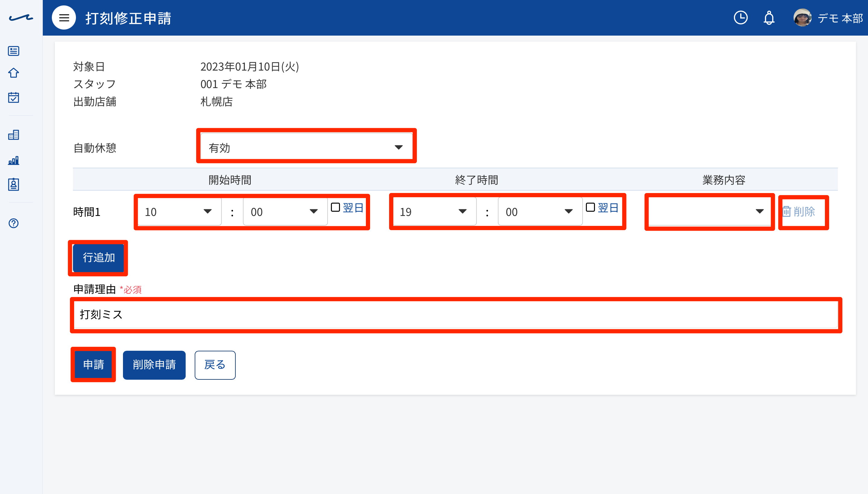Image resolution: width=868 pixels, height=494 pixels.
Task: Click the 業務内容 column header
Action: tap(724, 180)
